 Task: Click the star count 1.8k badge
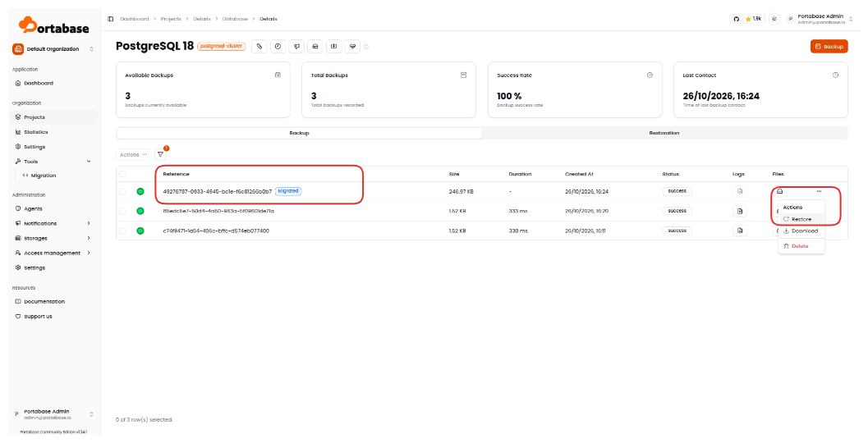(753, 19)
